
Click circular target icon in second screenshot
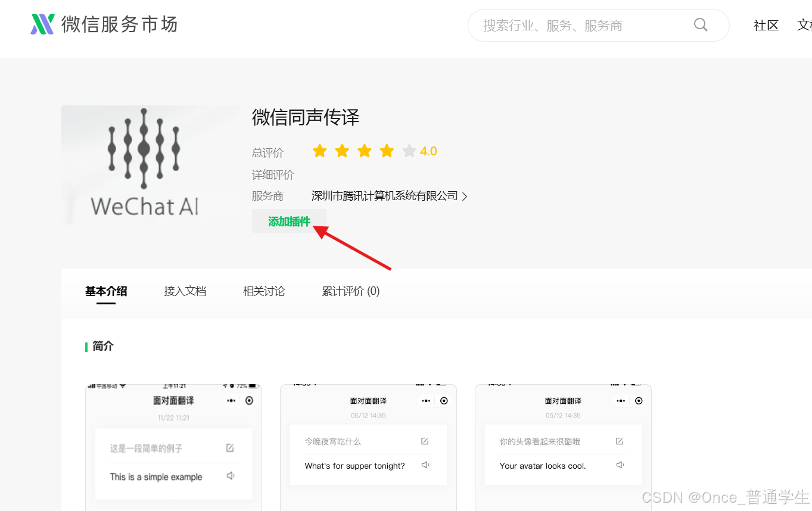[x=444, y=401]
